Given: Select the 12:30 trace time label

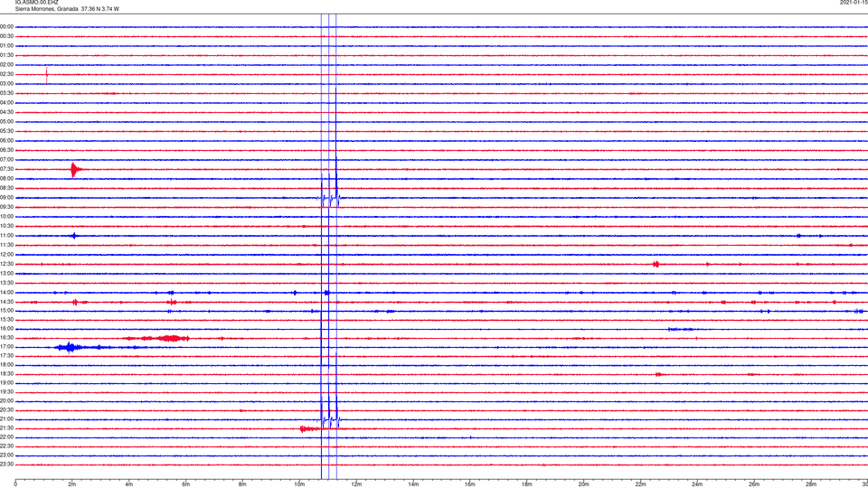Looking at the screenshot, I should tap(6, 264).
